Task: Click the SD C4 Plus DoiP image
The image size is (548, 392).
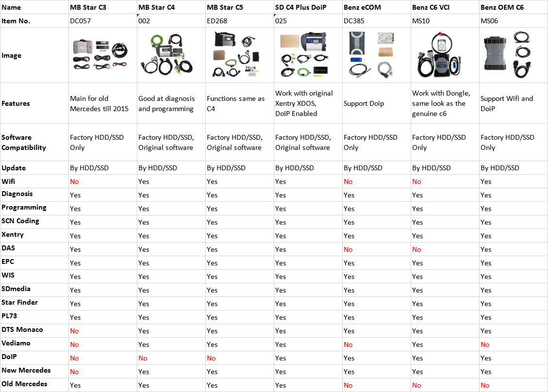Action: coord(307,55)
